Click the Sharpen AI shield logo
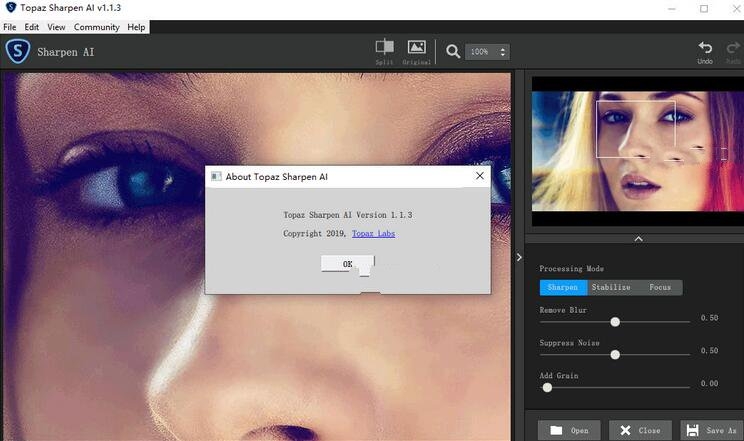This screenshot has height=441, width=744. [x=17, y=51]
